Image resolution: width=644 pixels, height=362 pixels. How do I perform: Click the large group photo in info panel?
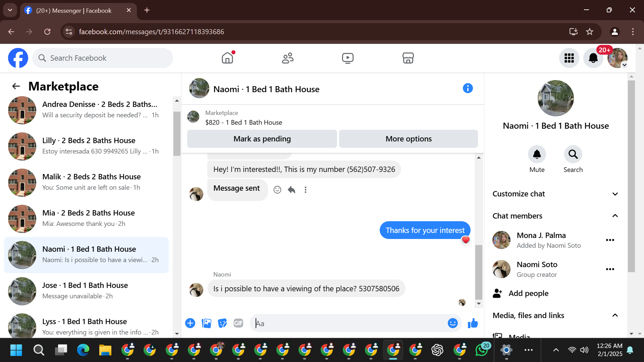click(x=556, y=98)
